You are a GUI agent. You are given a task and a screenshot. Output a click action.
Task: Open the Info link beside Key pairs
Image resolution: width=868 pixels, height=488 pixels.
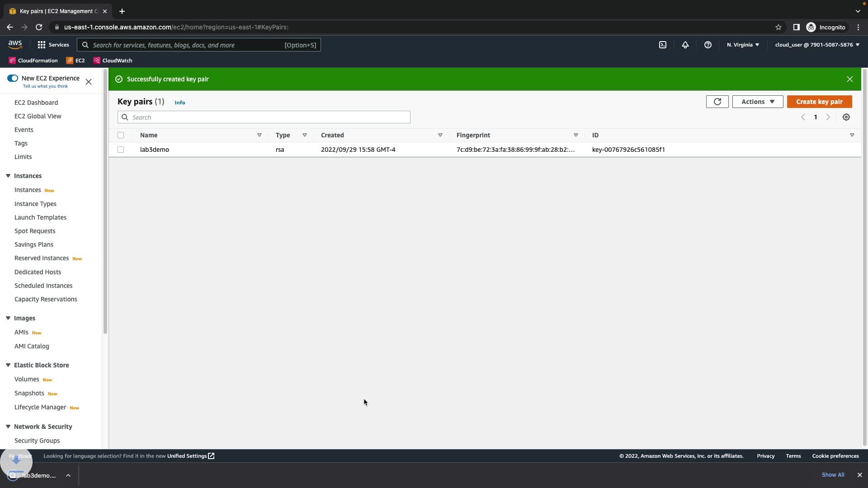[179, 103]
